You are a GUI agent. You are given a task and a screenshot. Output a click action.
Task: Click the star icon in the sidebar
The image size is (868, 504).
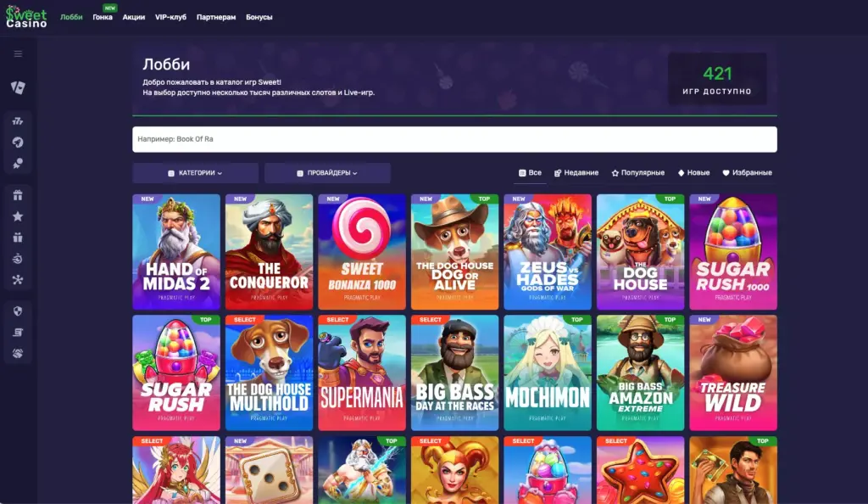click(17, 216)
